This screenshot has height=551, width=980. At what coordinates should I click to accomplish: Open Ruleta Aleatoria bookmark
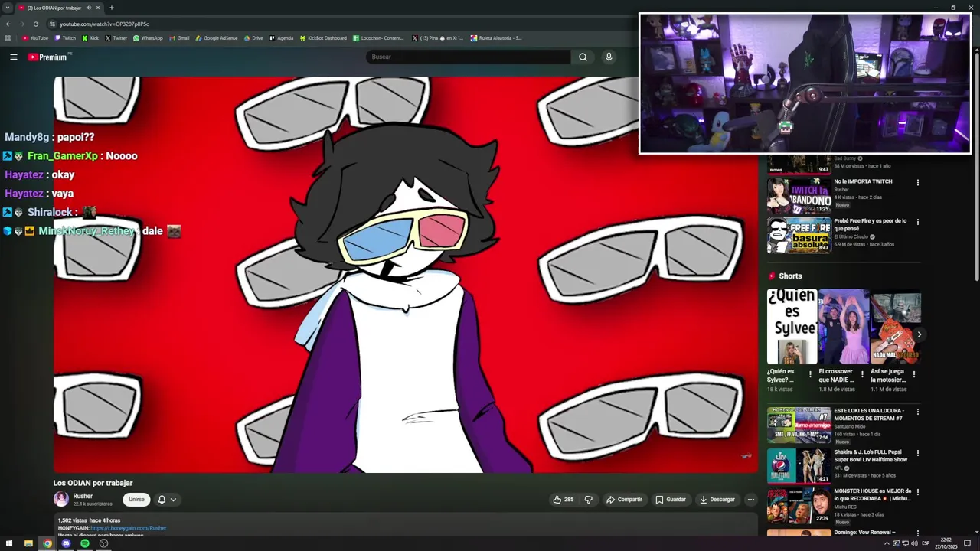[x=496, y=37]
